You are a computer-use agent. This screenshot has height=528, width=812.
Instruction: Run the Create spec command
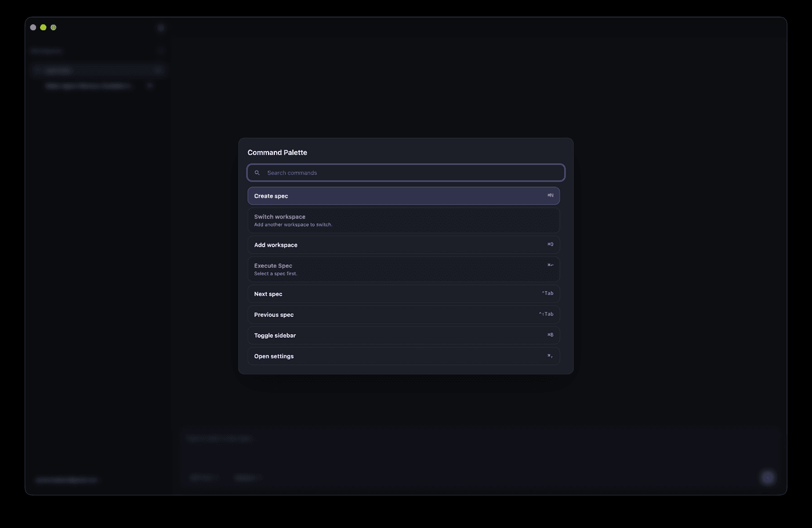tap(404, 196)
